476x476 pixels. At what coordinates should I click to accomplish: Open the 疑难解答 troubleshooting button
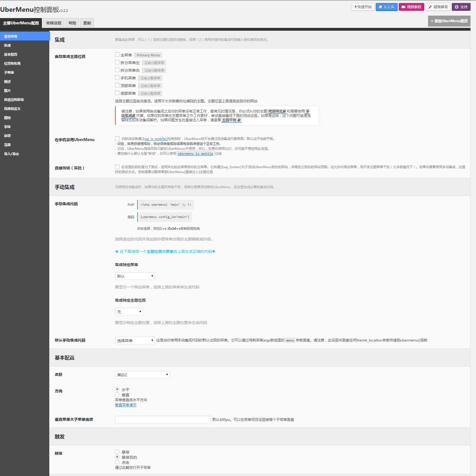438,7
